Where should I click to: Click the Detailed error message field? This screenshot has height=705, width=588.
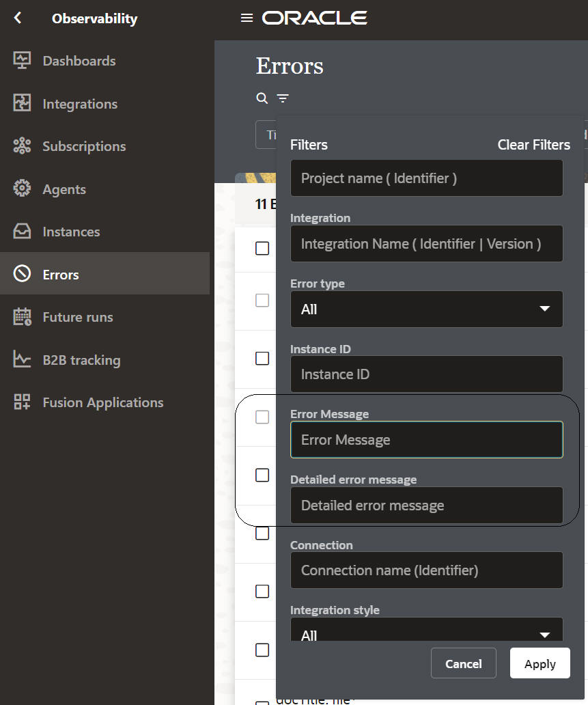click(x=427, y=506)
